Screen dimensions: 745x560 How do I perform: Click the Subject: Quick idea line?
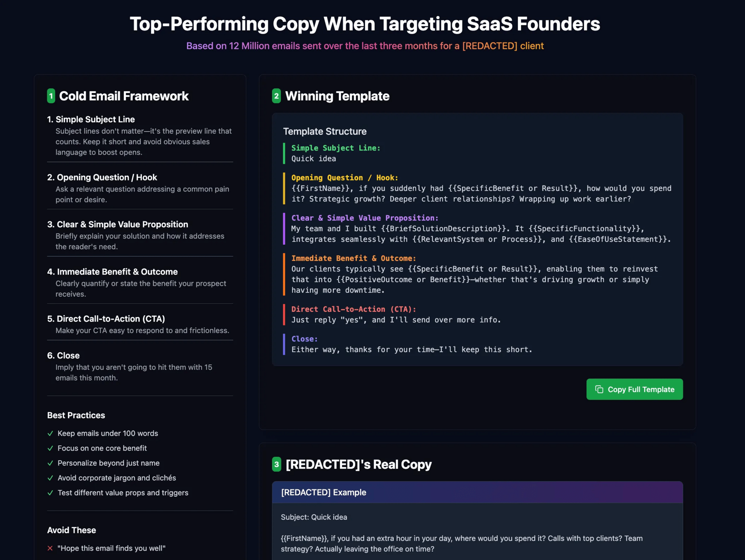click(x=314, y=517)
